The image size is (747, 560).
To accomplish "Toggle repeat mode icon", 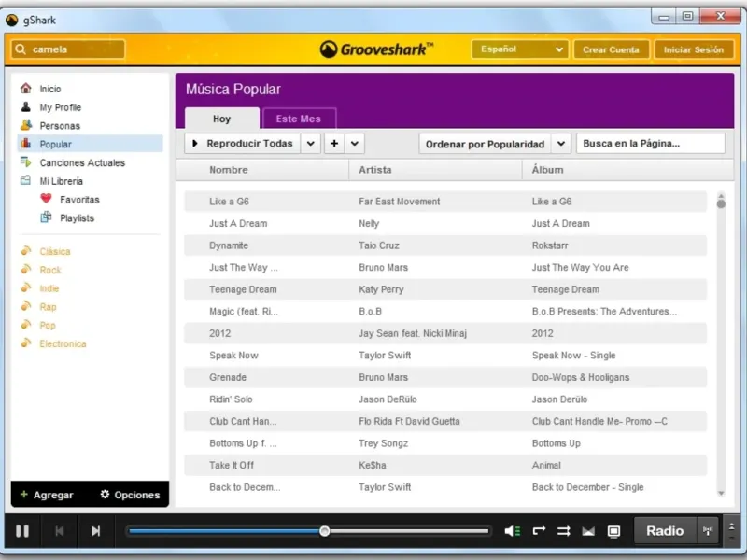I will tap(539, 530).
